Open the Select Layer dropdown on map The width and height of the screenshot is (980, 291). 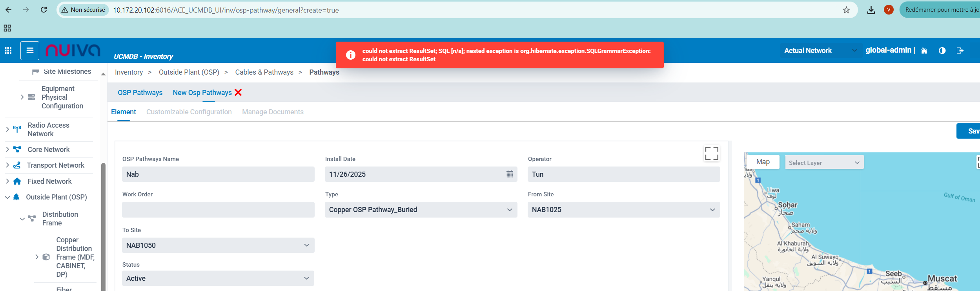coord(824,163)
